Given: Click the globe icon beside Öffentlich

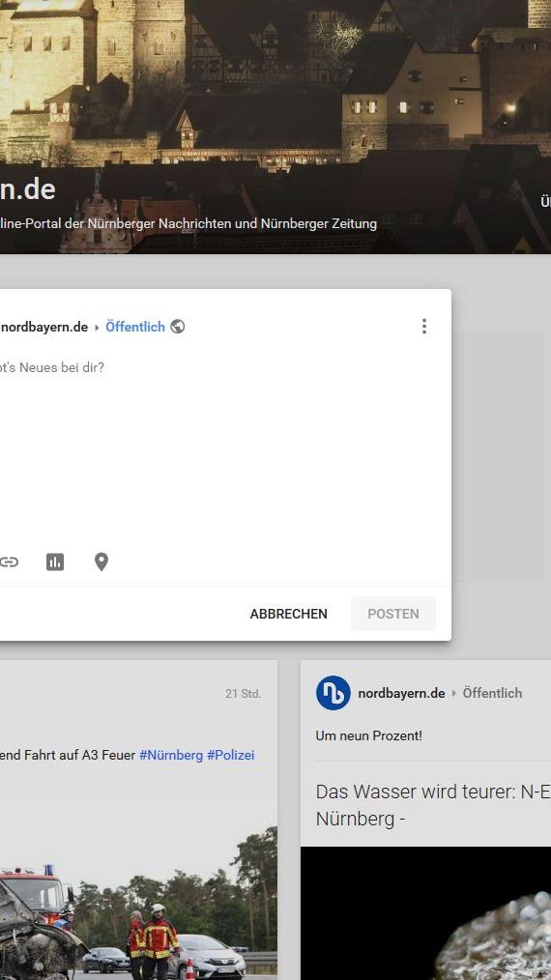Looking at the screenshot, I should tap(178, 327).
